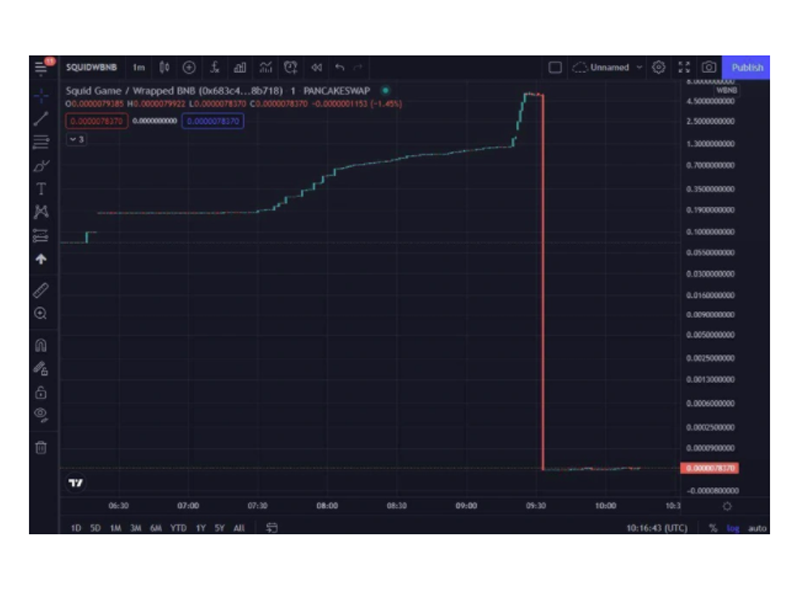Select the brush drawing tool
Viewport: 800px width, 600px height.
(x=41, y=166)
